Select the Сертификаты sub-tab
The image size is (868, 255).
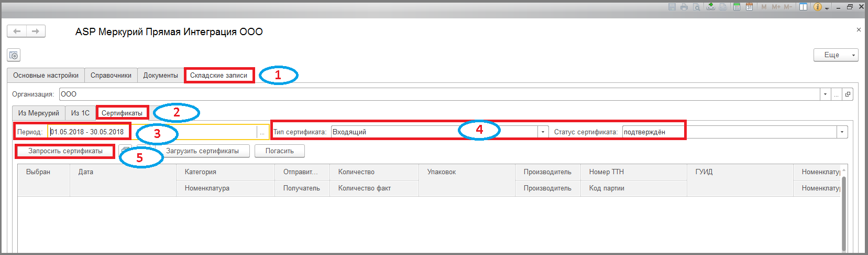[x=122, y=113]
